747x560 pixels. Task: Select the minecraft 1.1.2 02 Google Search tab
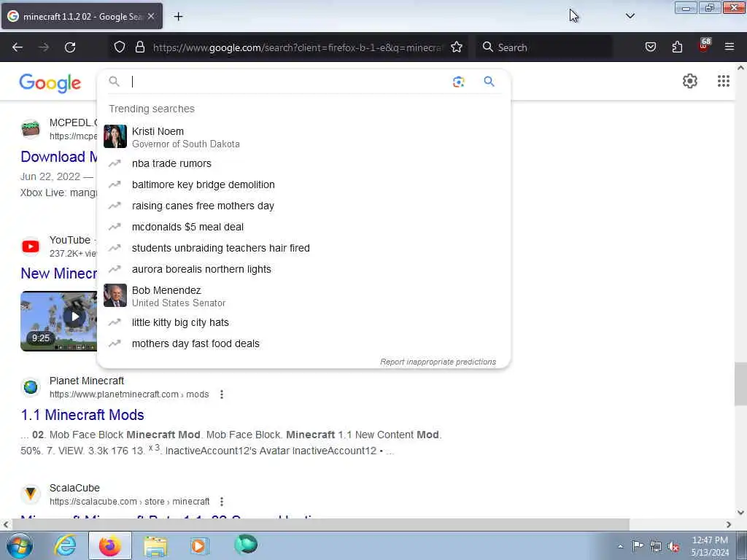tap(82, 17)
